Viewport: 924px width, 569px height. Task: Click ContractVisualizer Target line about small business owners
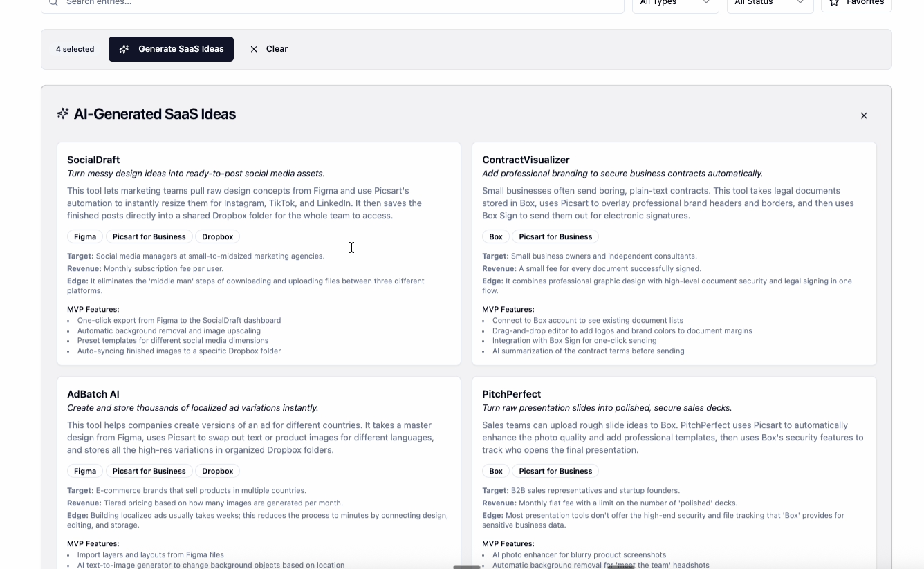[589, 256]
